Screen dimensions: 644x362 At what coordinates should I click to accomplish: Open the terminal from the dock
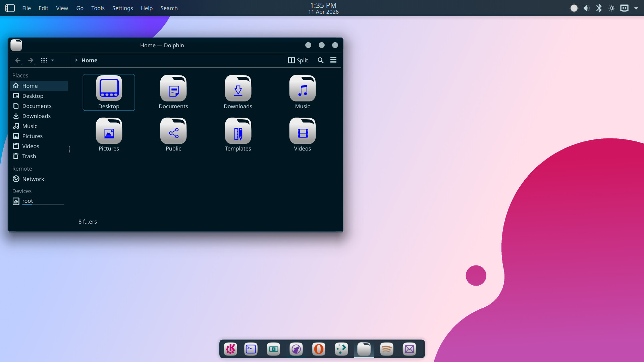click(x=251, y=349)
